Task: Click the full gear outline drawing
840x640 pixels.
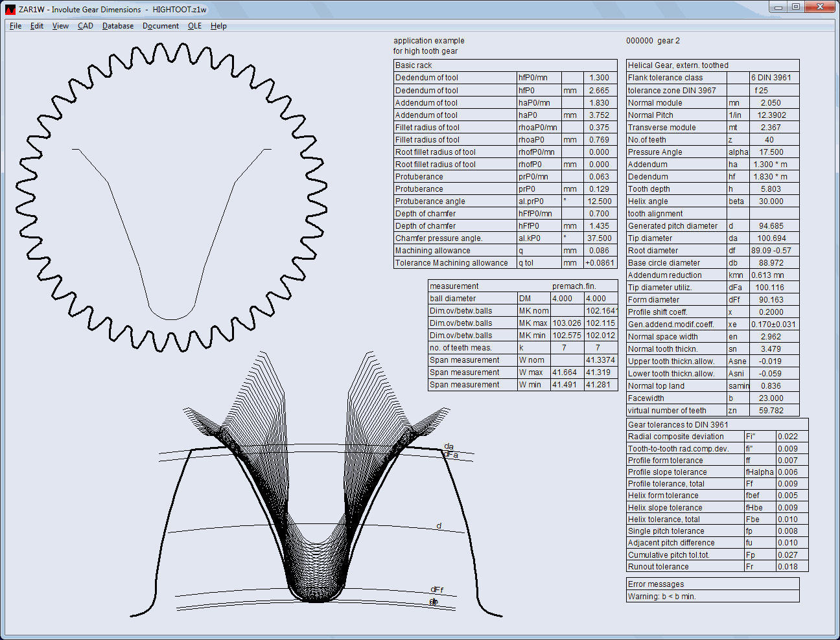Action: coord(171,198)
